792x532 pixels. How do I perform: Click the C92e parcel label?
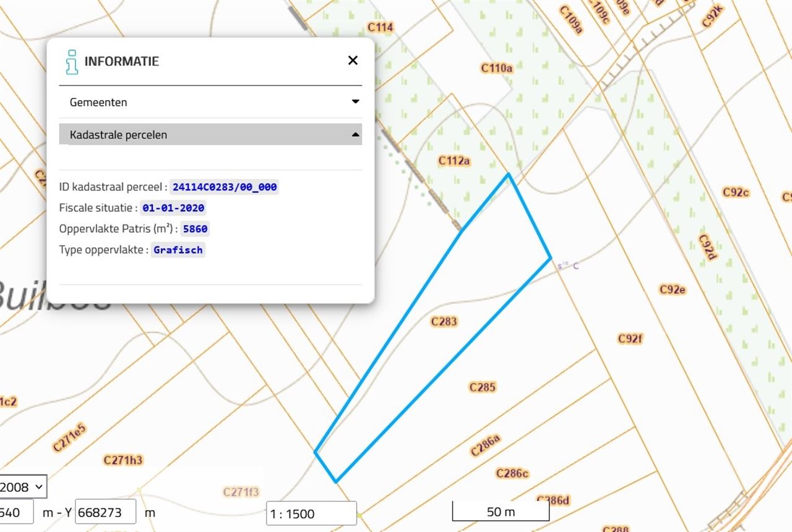[x=671, y=289]
